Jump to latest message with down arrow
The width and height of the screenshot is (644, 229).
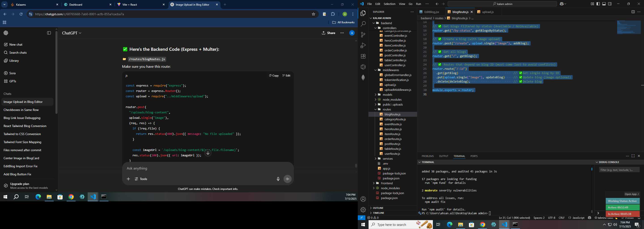click(208, 153)
